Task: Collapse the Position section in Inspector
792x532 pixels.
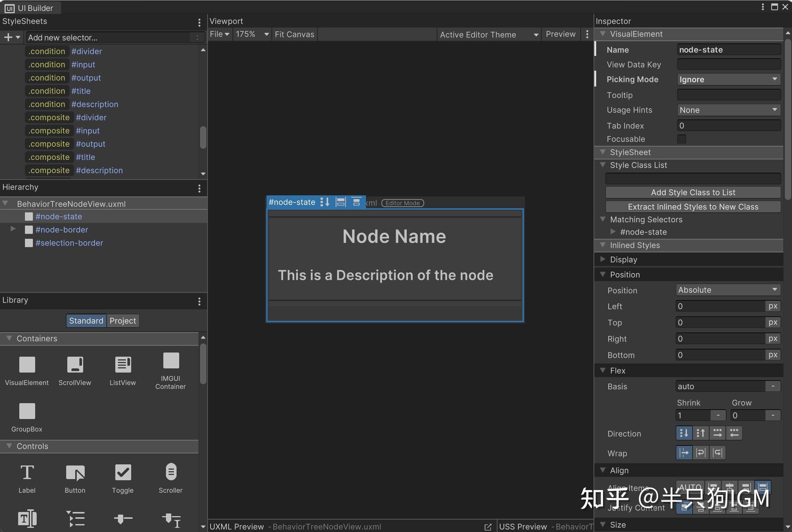Action: 603,275
